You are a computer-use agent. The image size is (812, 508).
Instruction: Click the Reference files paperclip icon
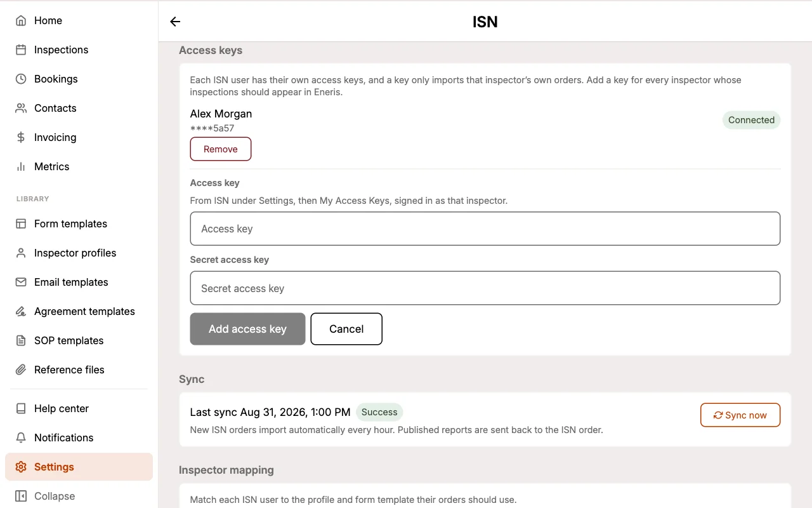(21, 370)
